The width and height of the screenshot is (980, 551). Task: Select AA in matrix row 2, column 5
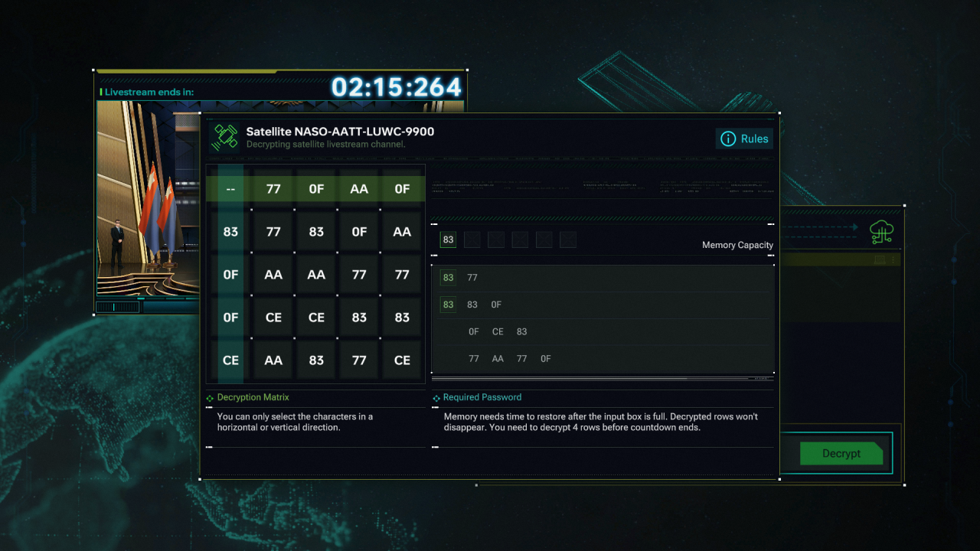click(x=402, y=232)
